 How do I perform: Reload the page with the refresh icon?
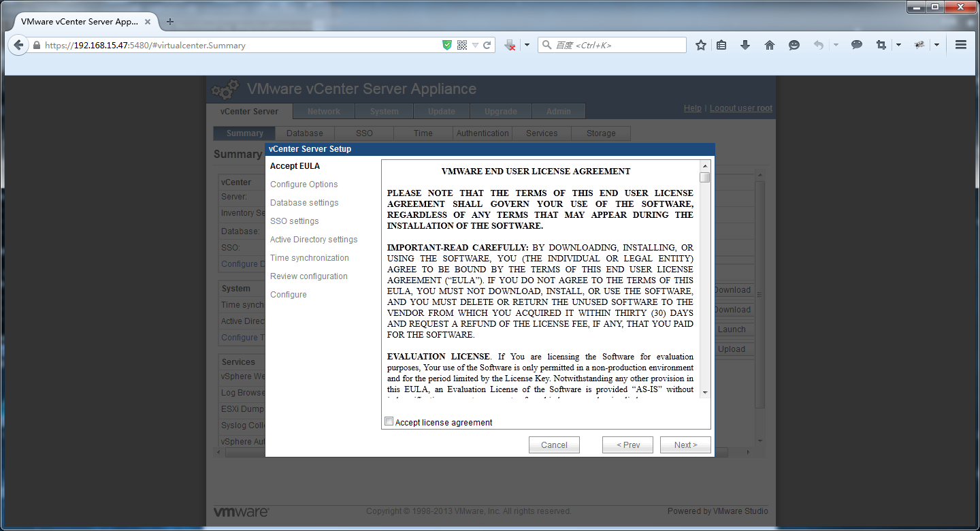pyautogui.click(x=487, y=45)
